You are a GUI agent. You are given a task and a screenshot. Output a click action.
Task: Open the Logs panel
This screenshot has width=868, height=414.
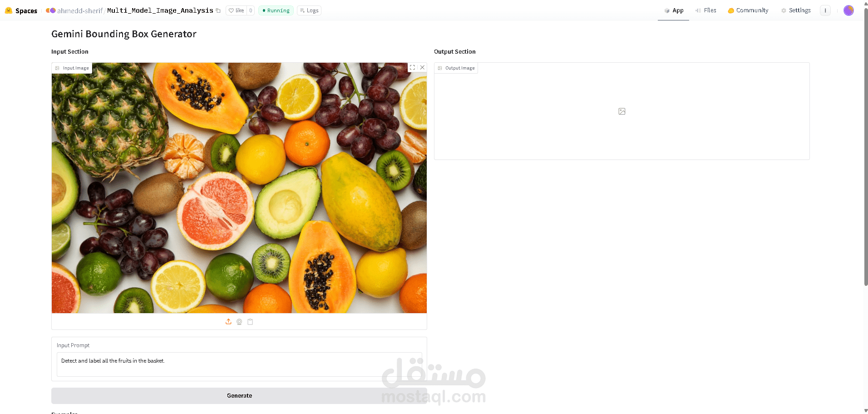click(309, 10)
